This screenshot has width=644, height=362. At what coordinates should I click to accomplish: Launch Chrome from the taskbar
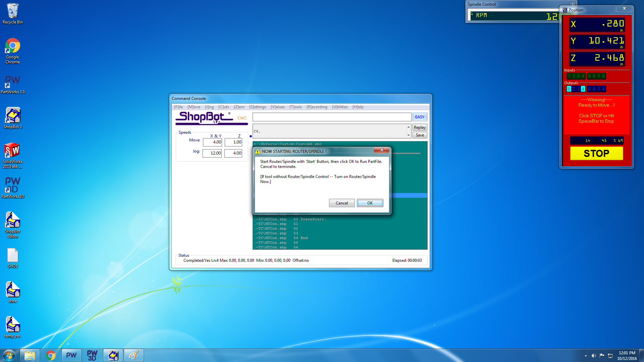51,355
